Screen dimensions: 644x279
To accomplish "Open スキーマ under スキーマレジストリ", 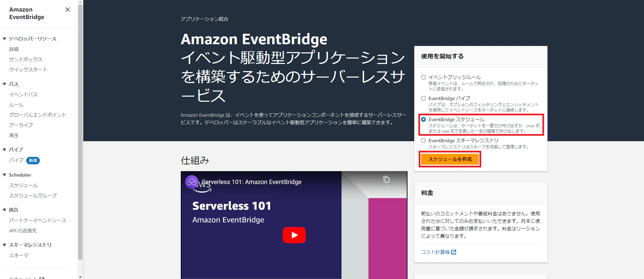I will point(19,256).
